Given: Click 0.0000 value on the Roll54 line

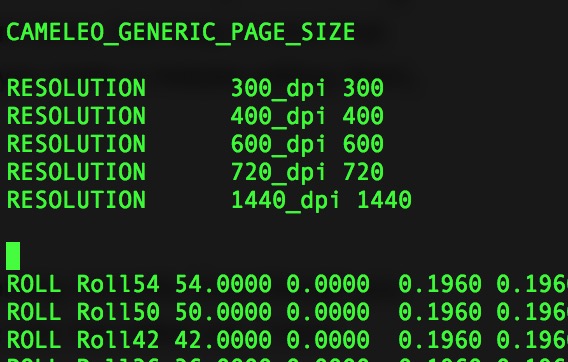Looking at the screenshot, I should pos(328,284).
